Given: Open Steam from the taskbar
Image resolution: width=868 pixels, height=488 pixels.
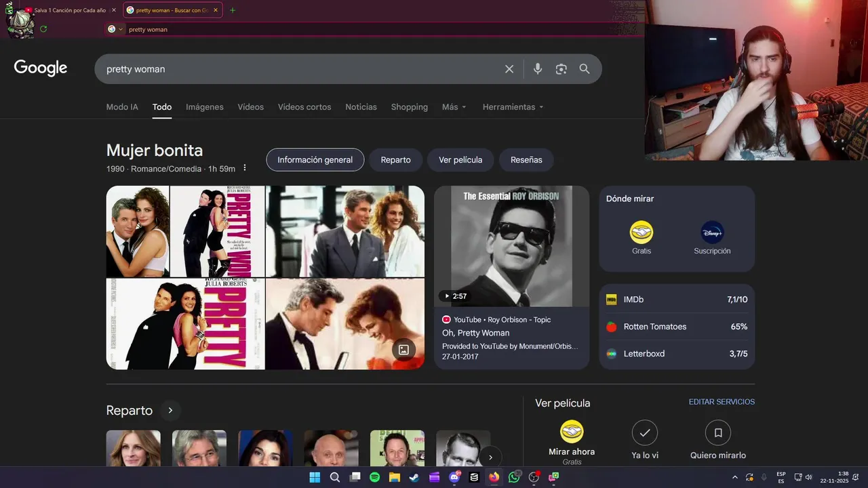Looking at the screenshot, I should coord(414,477).
